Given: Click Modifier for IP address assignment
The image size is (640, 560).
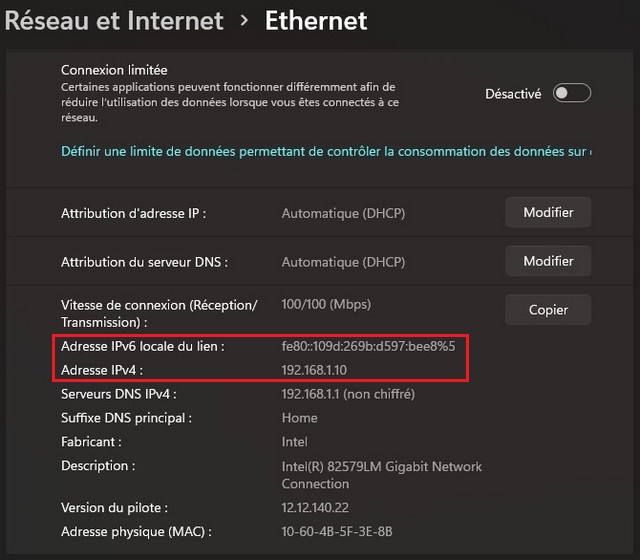Looking at the screenshot, I should [x=548, y=212].
